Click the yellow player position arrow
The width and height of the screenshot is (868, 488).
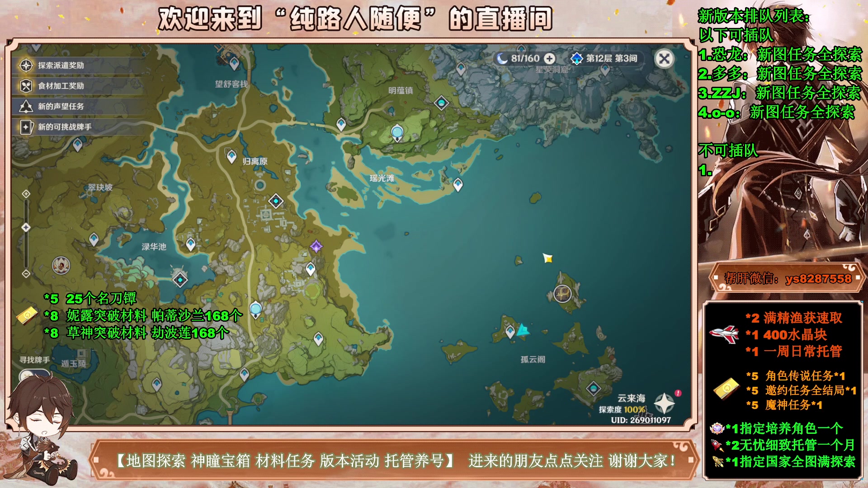(x=547, y=258)
